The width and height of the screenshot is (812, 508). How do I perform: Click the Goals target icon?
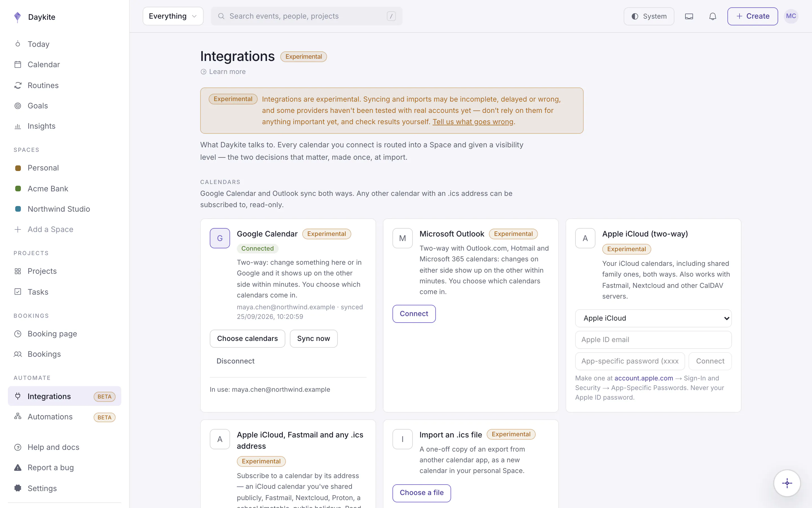click(x=18, y=106)
